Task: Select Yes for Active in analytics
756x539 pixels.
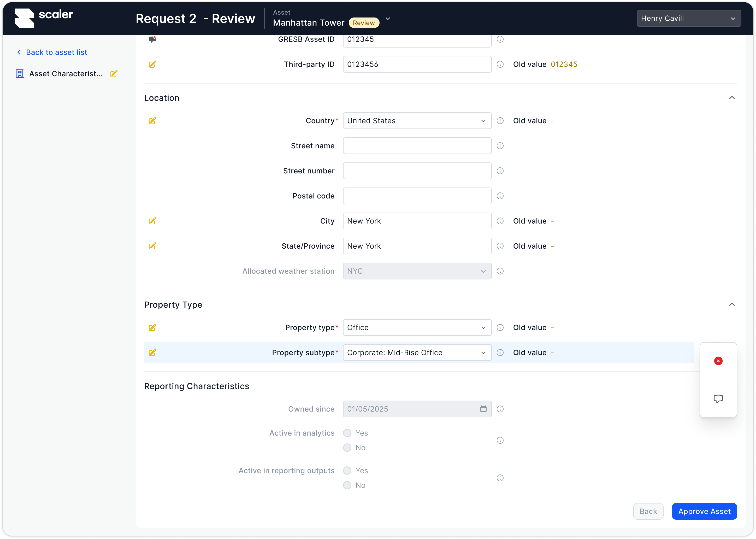Action: (x=347, y=433)
